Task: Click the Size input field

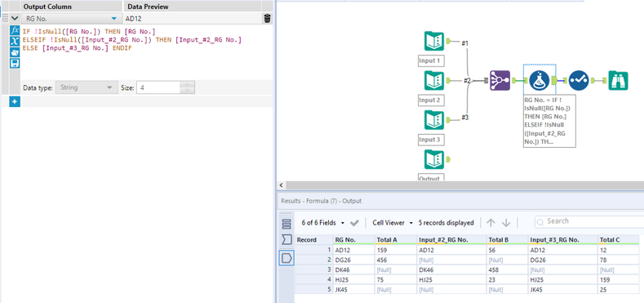Action: pyautogui.click(x=158, y=87)
